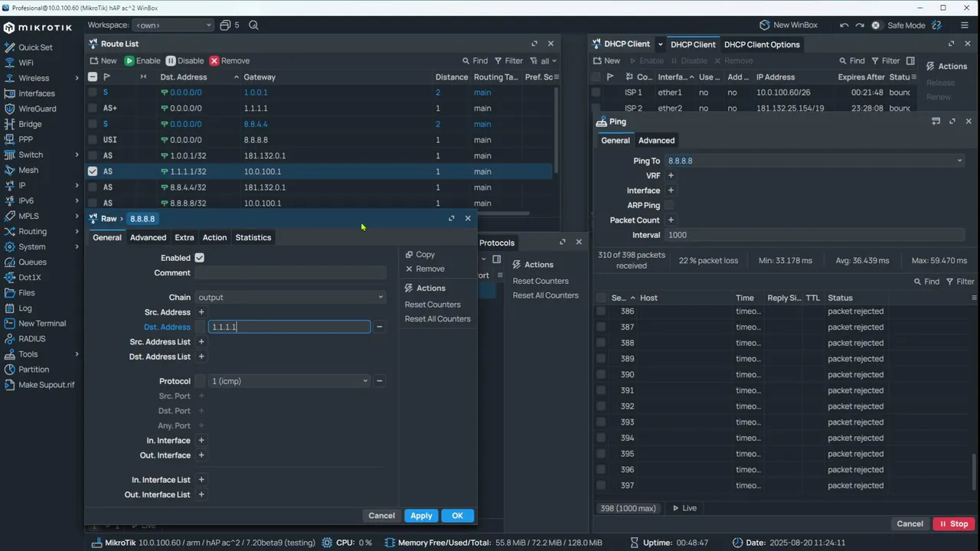Open Interfaces section in sidebar
The height and width of the screenshot is (551, 980).
click(36, 93)
